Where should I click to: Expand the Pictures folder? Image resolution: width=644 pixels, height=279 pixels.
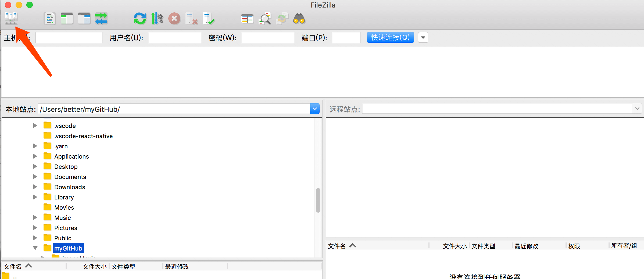click(35, 228)
